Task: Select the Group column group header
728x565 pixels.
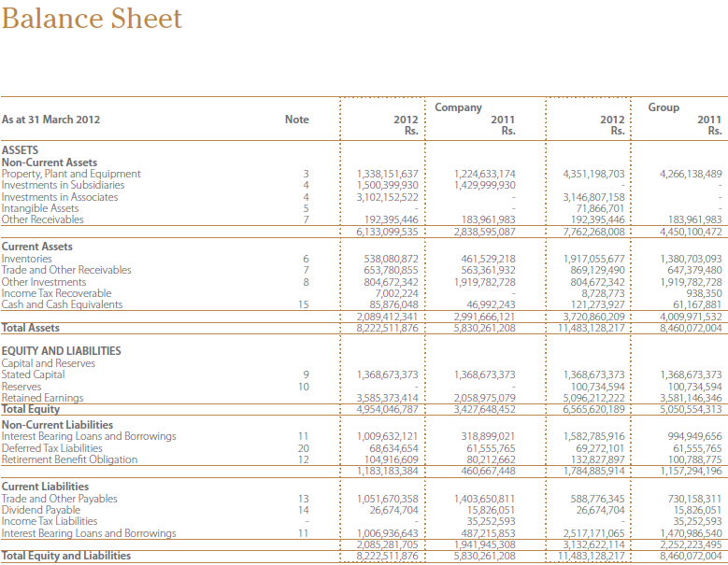Action: [664, 107]
